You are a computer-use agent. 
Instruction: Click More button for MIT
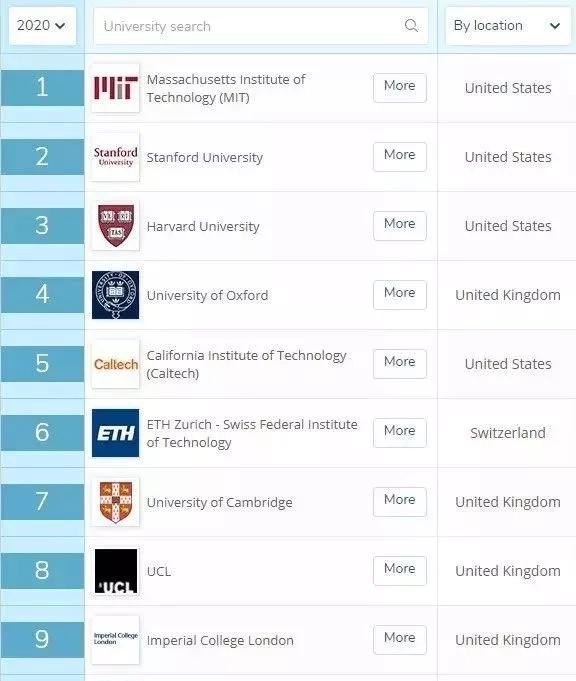(400, 88)
